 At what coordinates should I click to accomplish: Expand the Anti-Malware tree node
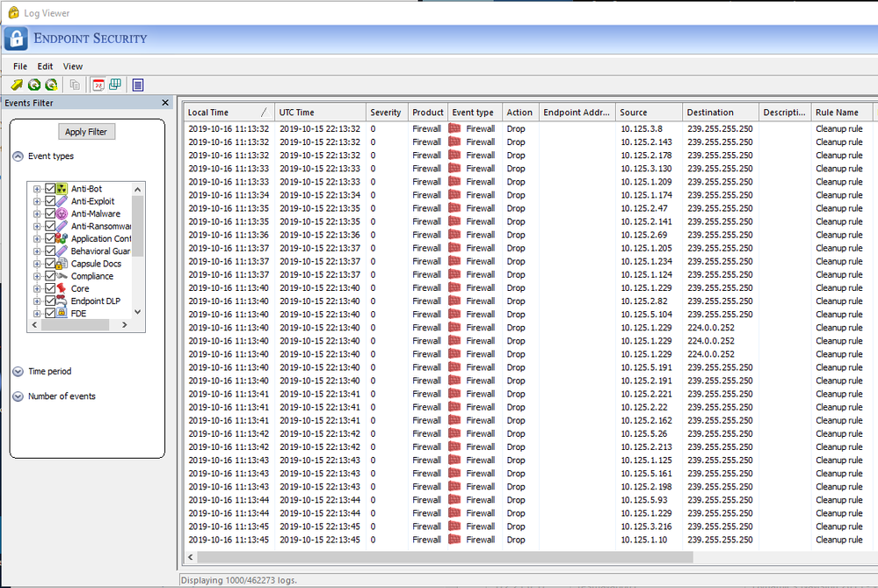(x=37, y=214)
